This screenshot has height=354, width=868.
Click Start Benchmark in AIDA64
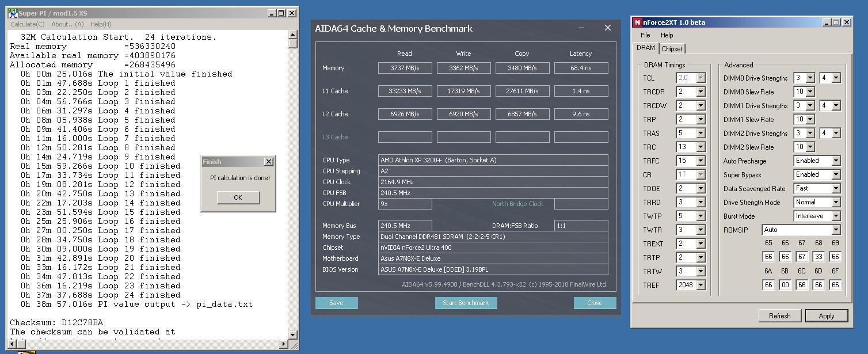click(465, 303)
